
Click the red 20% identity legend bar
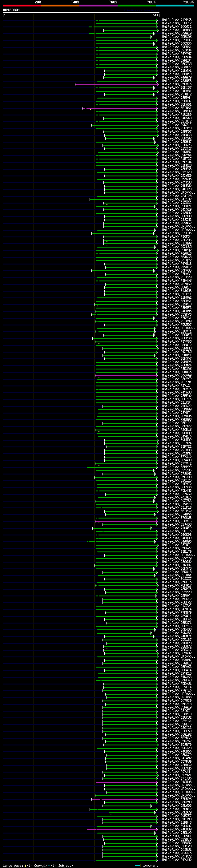22,6
